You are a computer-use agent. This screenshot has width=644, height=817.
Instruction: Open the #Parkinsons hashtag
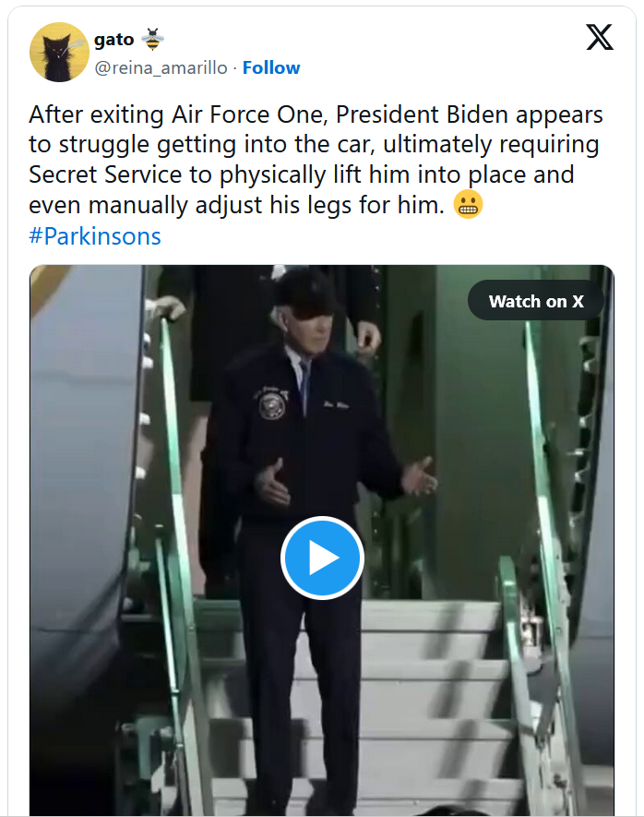[x=95, y=236]
